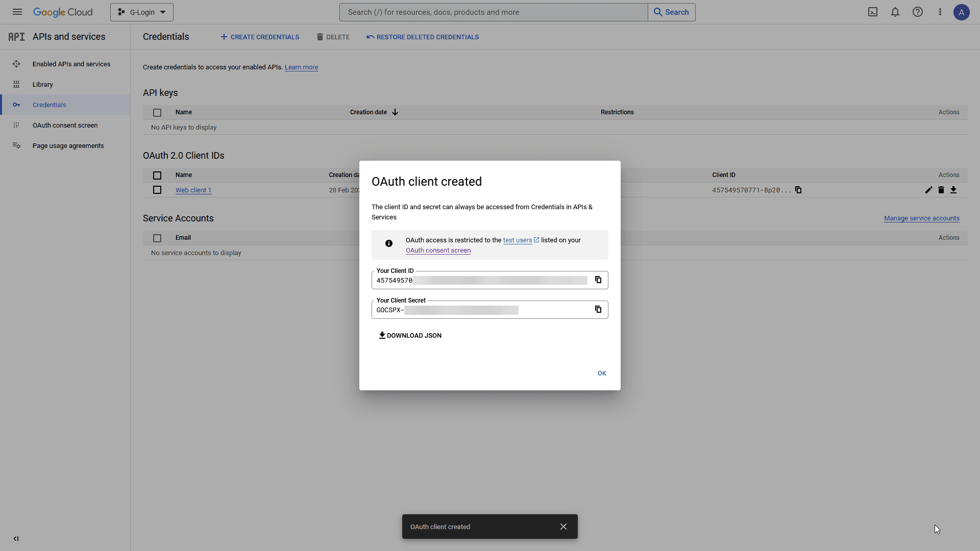Image resolution: width=980 pixels, height=551 pixels.
Task: Click the Your Client ID input field
Action: [x=481, y=280]
